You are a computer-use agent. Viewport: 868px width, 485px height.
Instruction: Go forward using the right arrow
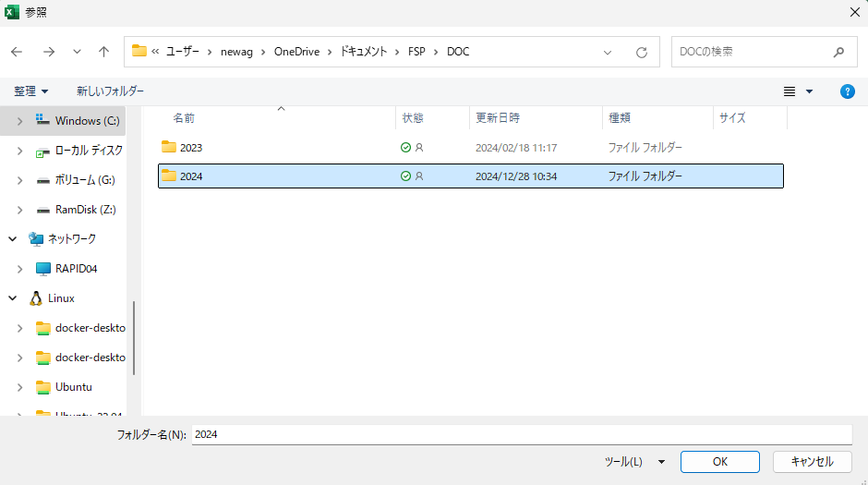[49, 52]
